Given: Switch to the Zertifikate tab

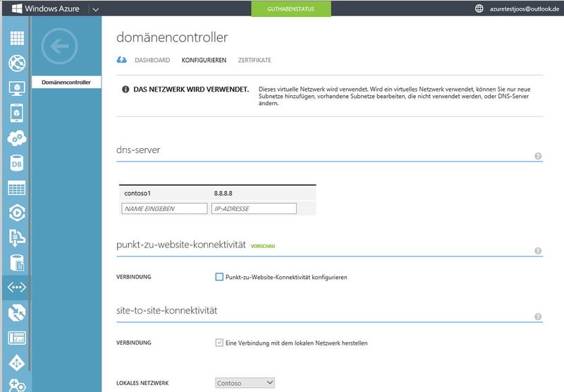Looking at the screenshot, I should pos(255,60).
